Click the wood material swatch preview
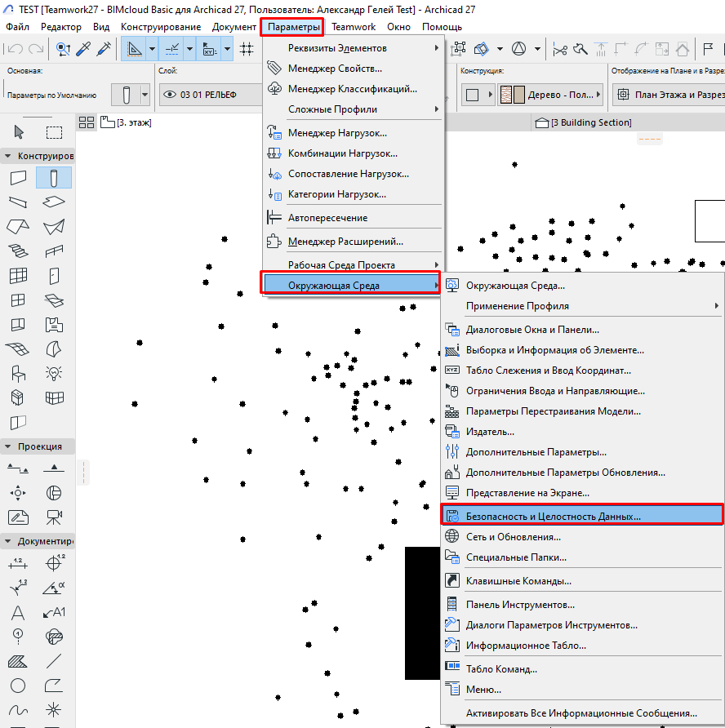 [x=512, y=95]
